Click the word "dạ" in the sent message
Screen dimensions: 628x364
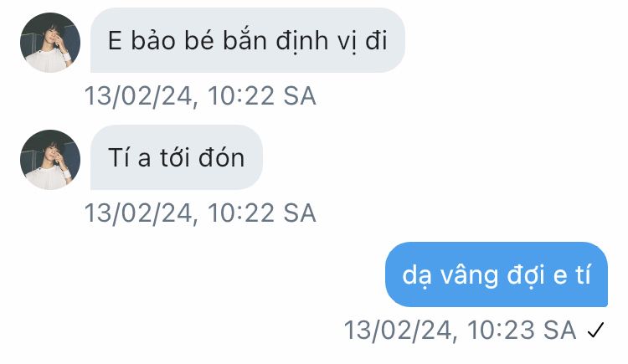(x=416, y=276)
